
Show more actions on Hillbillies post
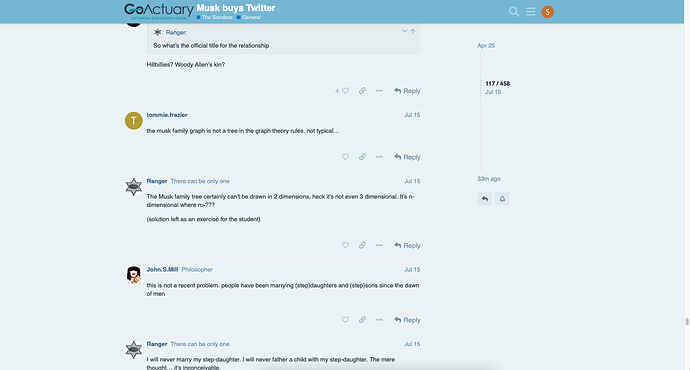click(379, 91)
